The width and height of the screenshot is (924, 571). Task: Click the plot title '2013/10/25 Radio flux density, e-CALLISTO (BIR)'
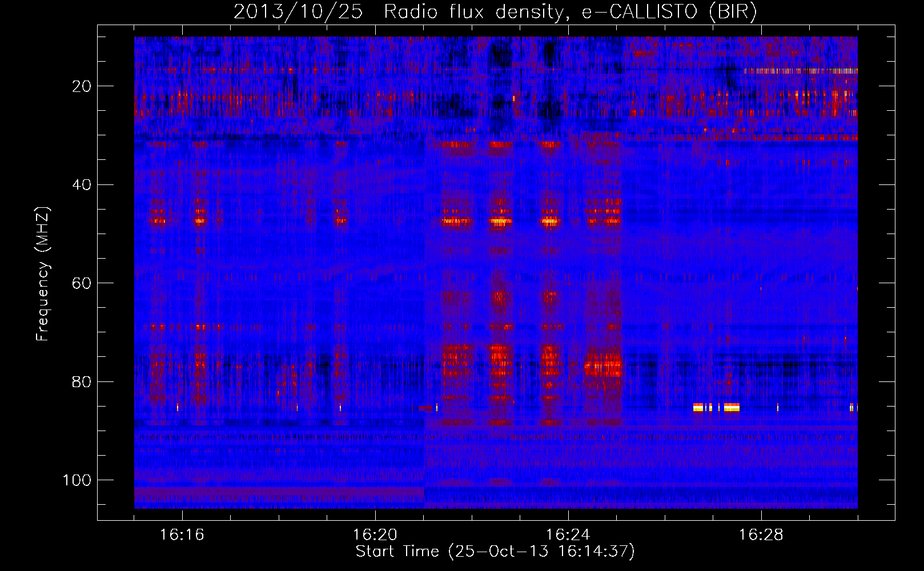click(495, 12)
